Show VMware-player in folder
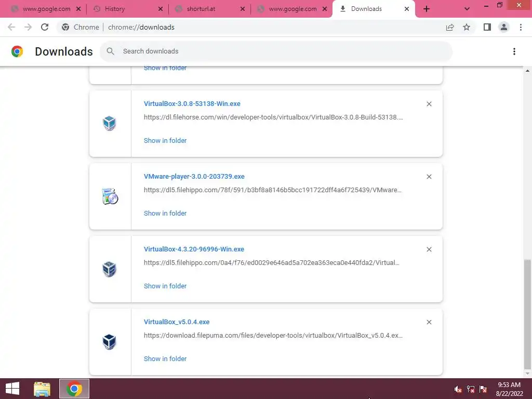The image size is (532, 399). [165, 214]
